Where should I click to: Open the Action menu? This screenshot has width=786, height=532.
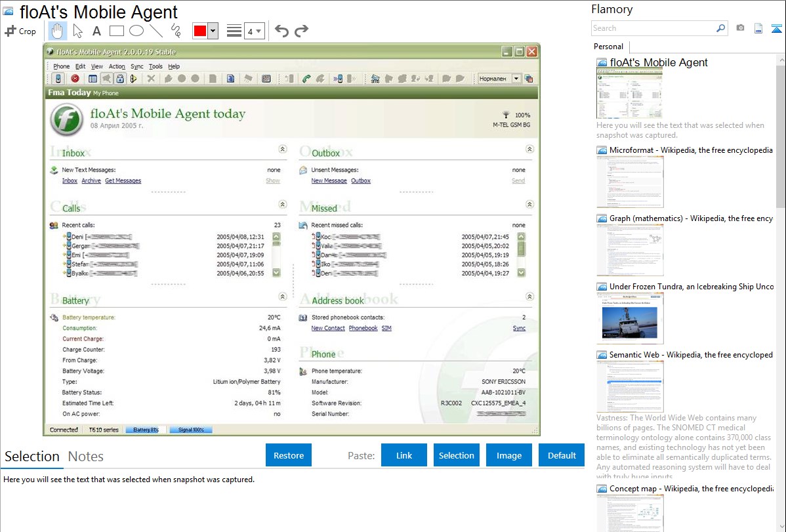pos(117,66)
